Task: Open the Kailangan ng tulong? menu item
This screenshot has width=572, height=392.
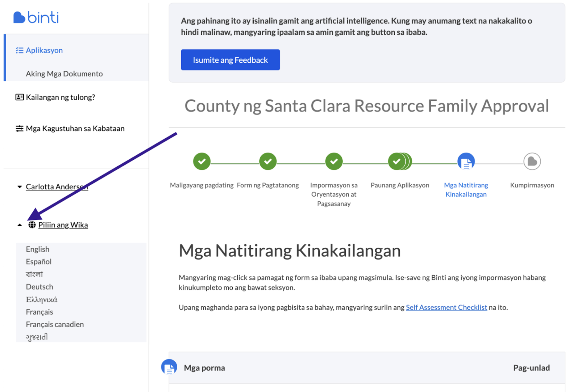Action: point(60,97)
